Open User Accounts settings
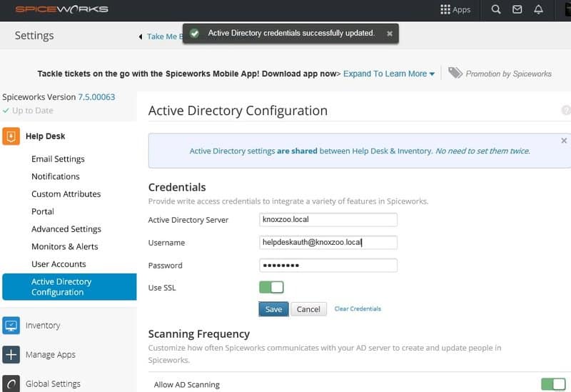 (x=59, y=263)
